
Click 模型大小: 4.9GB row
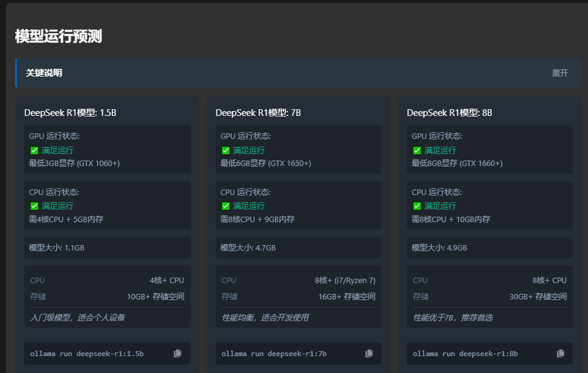(489, 247)
